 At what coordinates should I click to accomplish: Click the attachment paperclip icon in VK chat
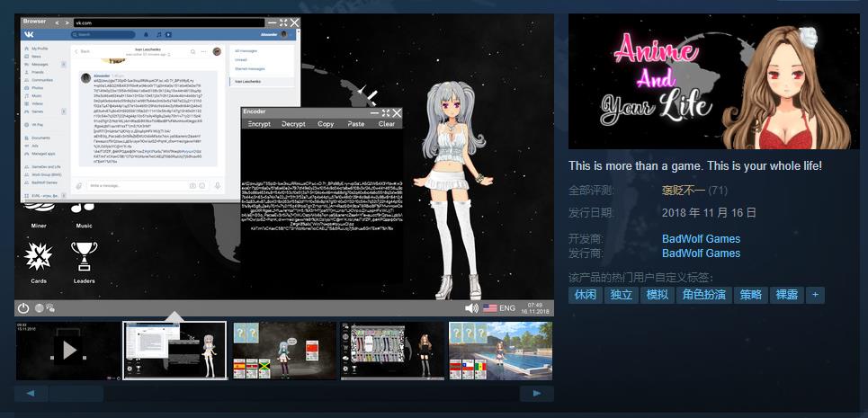79,186
